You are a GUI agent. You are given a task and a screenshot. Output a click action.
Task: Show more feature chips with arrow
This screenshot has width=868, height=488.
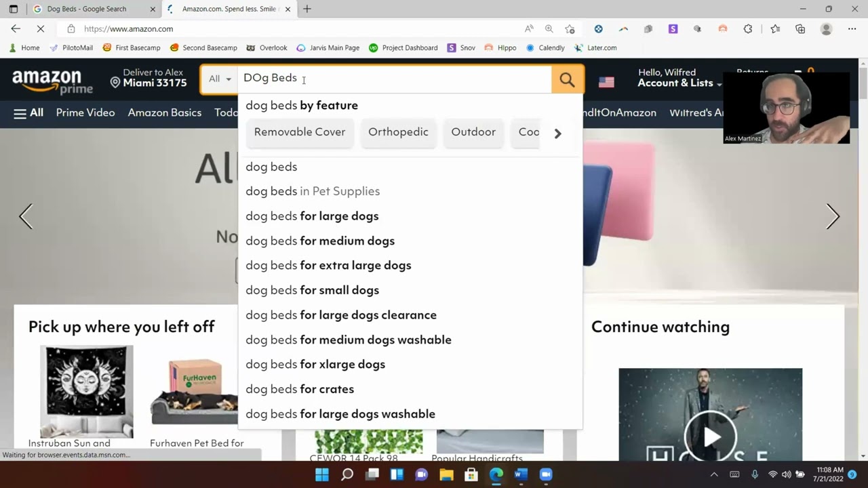tap(557, 134)
